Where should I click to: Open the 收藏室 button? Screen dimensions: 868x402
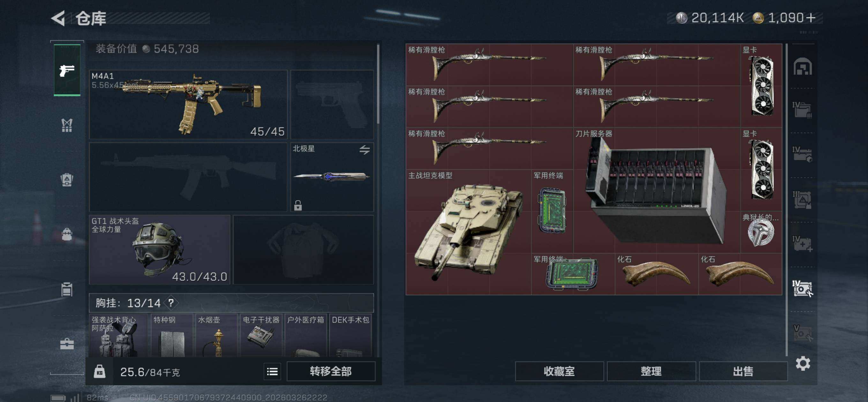559,371
